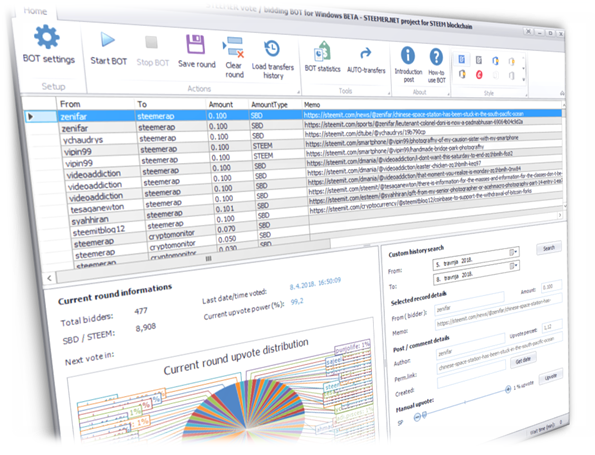Screen dimensions: 595x455
Task: Expand the Style gallery with the bottom arrow
Action: pos(524,80)
